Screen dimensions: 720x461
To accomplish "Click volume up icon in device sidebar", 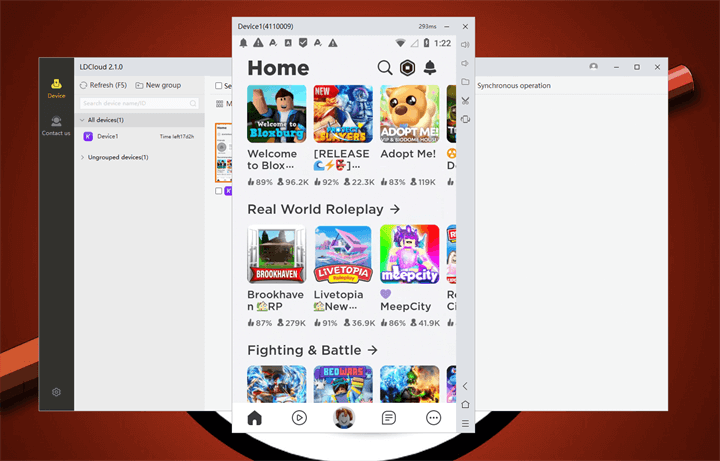I will pos(465,45).
